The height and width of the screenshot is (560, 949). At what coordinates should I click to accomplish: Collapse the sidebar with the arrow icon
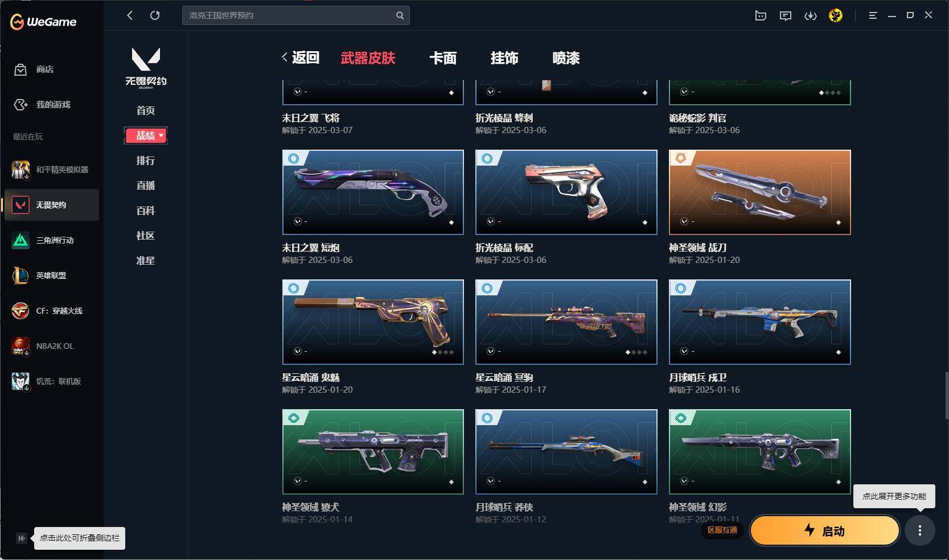point(22,538)
